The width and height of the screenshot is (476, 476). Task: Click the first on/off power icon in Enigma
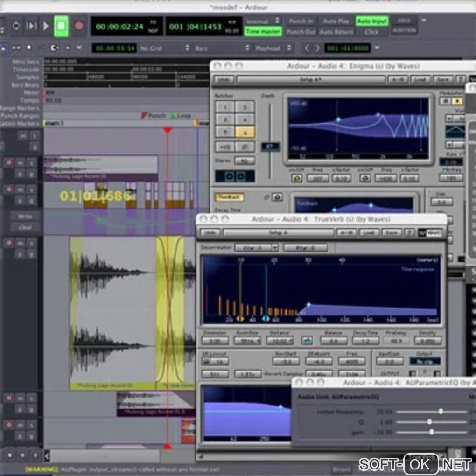296,178
